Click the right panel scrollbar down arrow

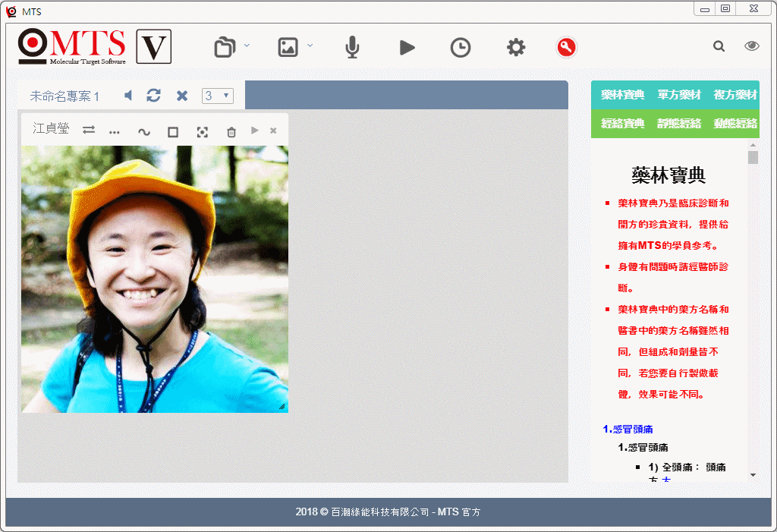pyautogui.click(x=753, y=474)
